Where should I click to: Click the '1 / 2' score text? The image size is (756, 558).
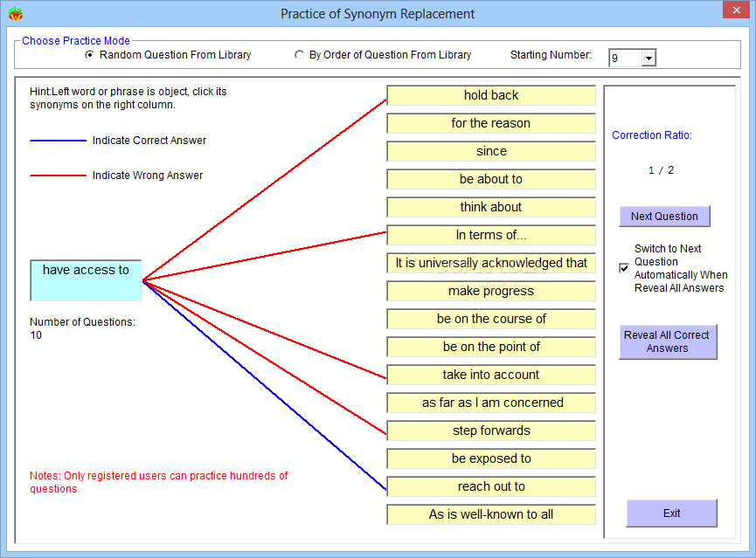661,170
